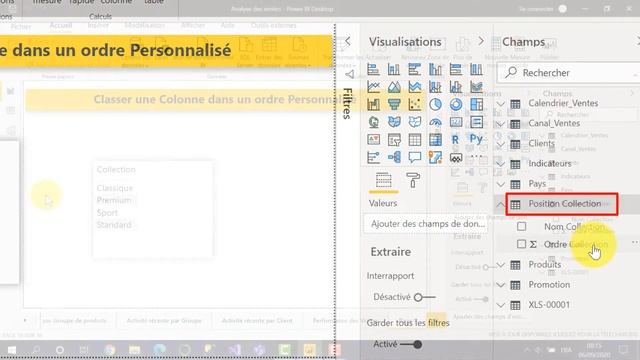Select the filled map visual
Screen dimensions: 640x360
pyautogui.click(x=394, y=122)
